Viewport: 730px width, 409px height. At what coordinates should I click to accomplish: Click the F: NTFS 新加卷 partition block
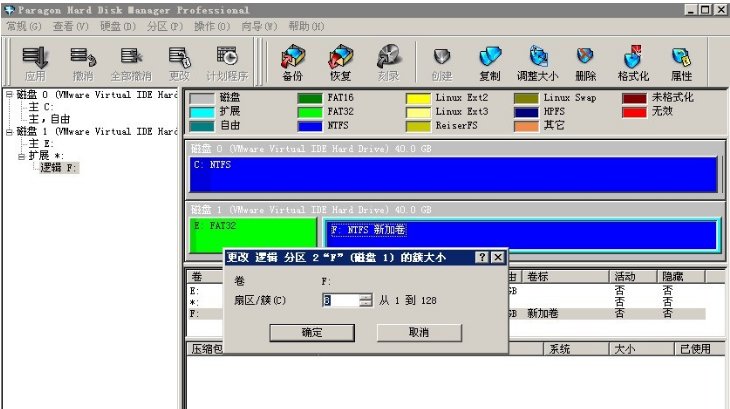tap(522, 236)
